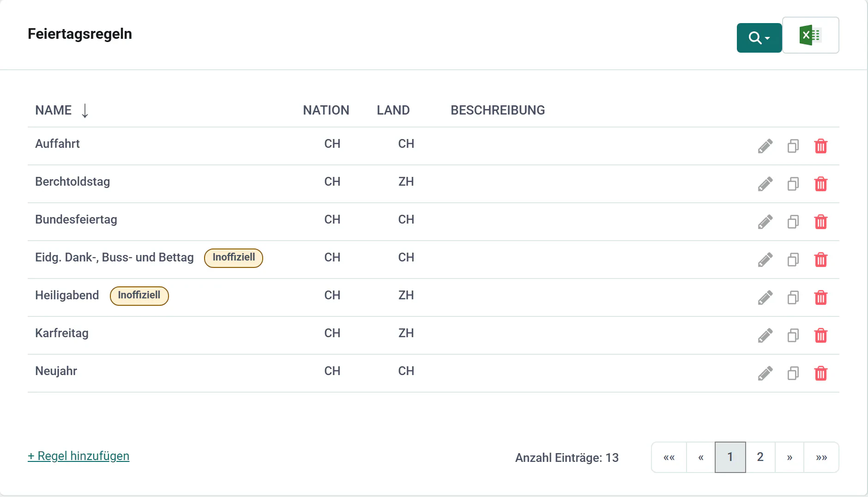This screenshot has width=868, height=497.
Task: Export the rules to Excel
Action: pyautogui.click(x=810, y=35)
